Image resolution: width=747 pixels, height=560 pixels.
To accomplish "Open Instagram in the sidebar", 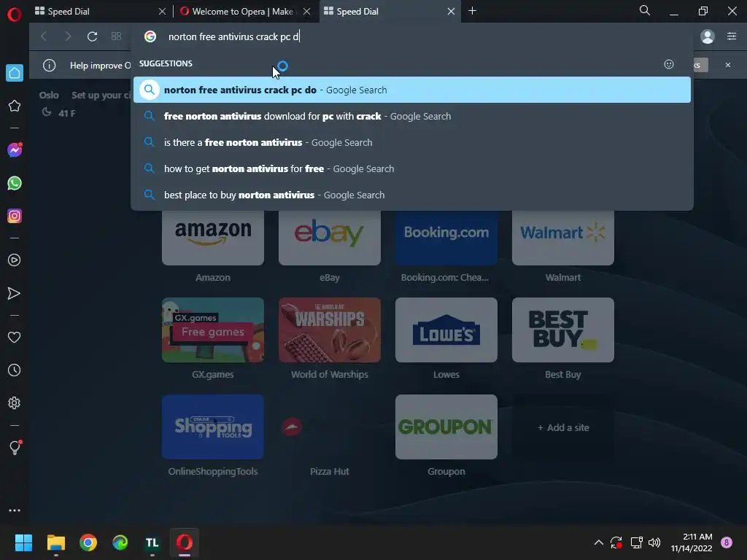I will click(x=15, y=216).
